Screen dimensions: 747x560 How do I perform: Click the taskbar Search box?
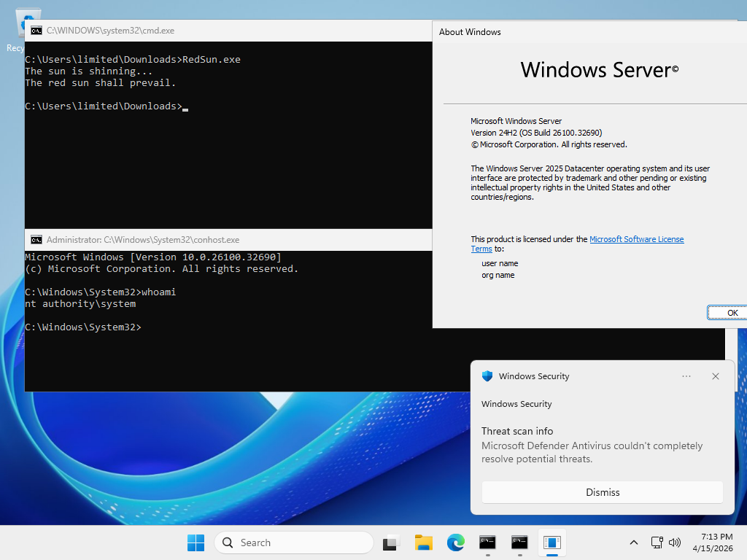294,542
